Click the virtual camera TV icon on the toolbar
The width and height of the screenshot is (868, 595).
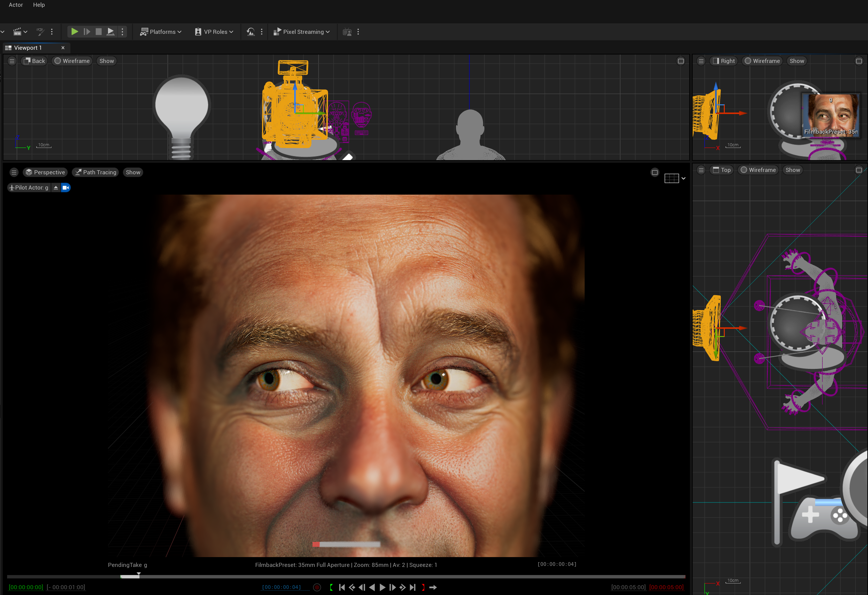[x=347, y=32]
